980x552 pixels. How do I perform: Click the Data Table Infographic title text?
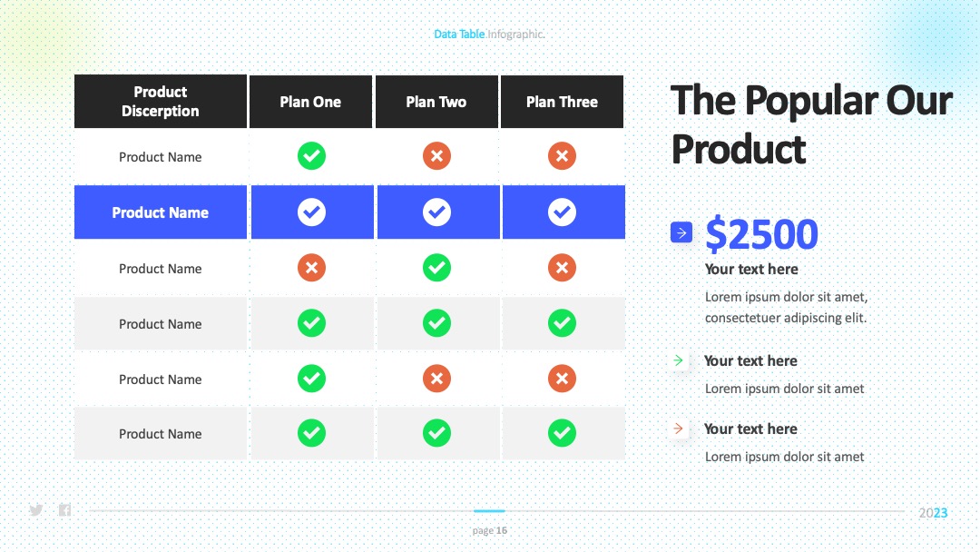(x=489, y=34)
